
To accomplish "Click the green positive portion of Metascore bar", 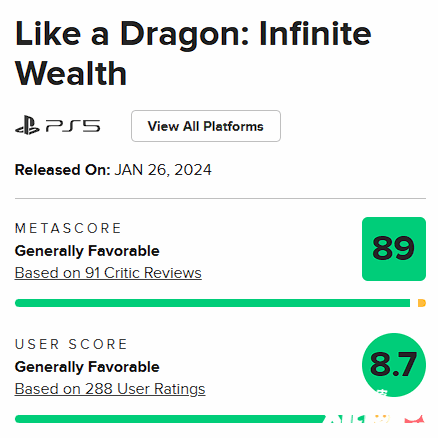I will (212, 303).
